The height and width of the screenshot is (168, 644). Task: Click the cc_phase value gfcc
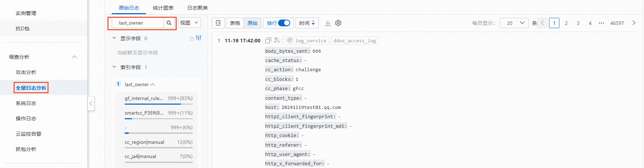(298, 88)
